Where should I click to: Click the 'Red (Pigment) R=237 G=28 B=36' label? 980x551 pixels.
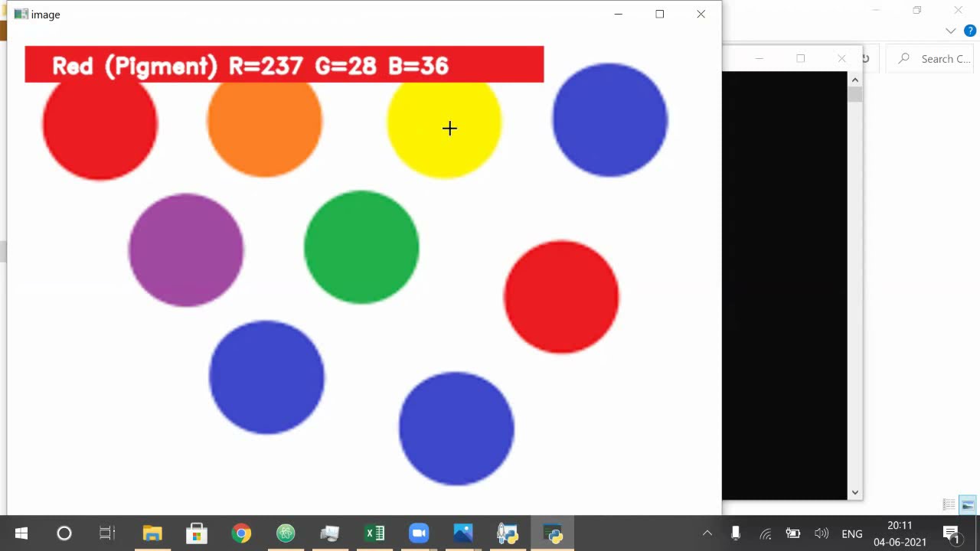pos(284,64)
